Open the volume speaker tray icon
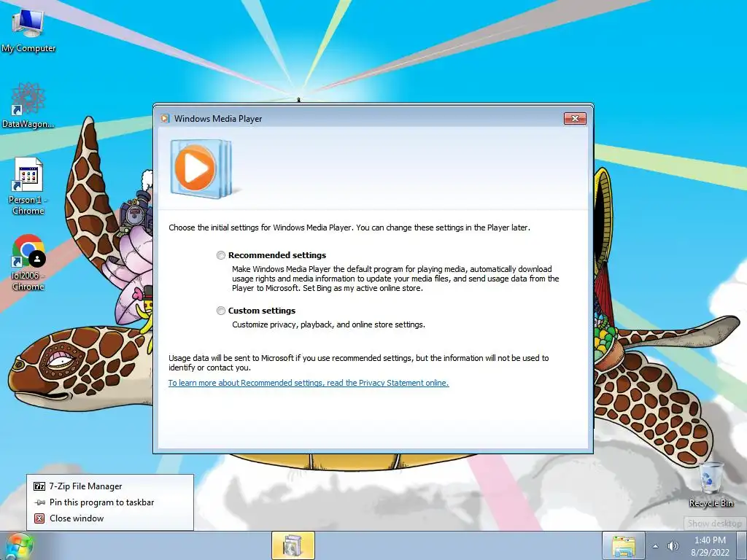This screenshot has width=747, height=560. (673, 546)
